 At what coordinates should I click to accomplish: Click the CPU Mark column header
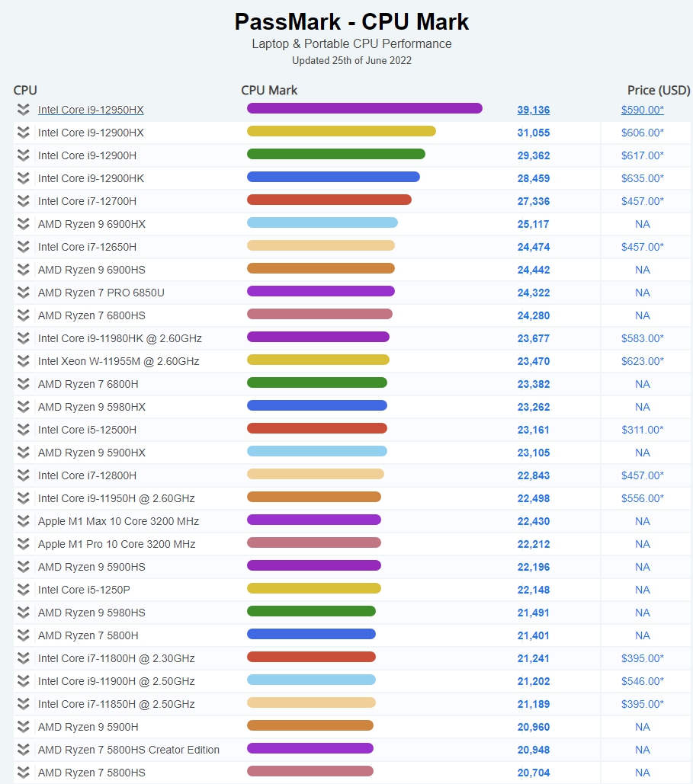tap(269, 90)
